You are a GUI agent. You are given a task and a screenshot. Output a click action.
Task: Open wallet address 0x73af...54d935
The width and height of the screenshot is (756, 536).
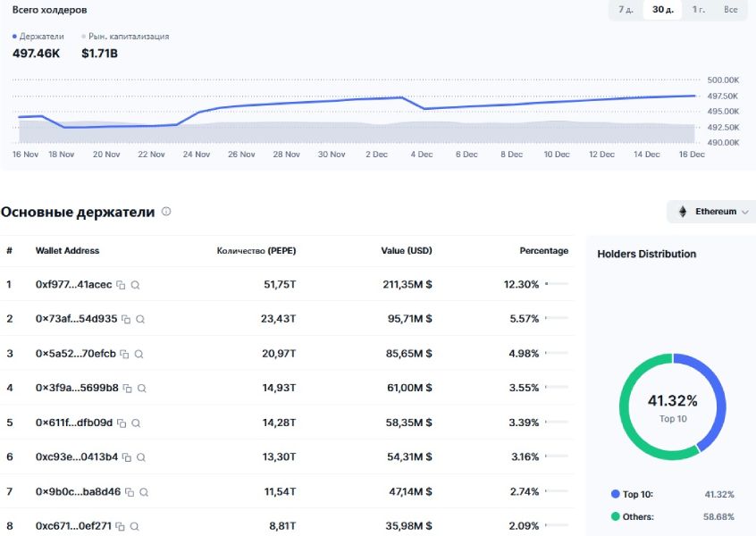tap(76, 319)
